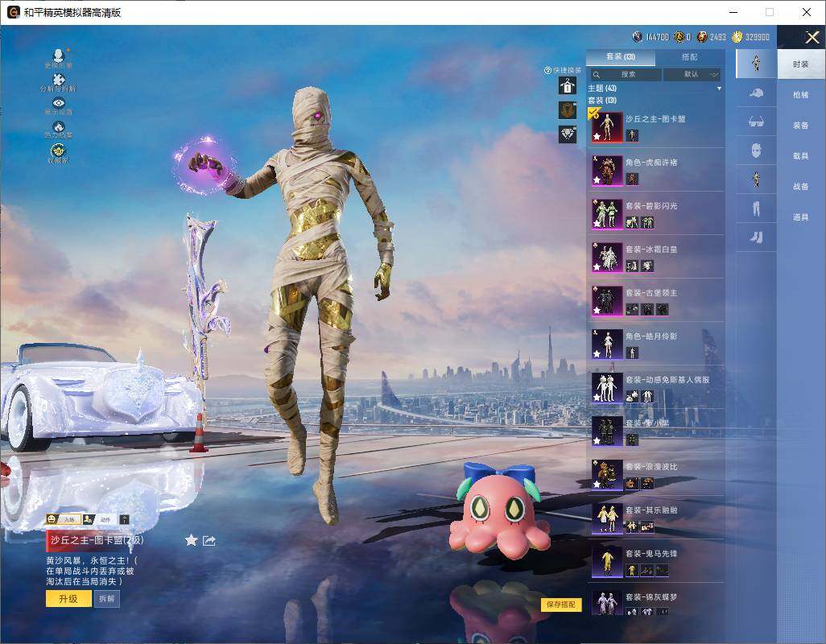The height and width of the screenshot is (644, 826).
Task: Select the glasses category icon
Action: [756, 122]
